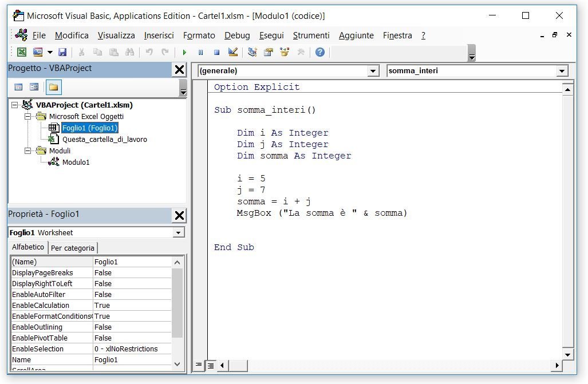
Task: Collapse the Moduli folder tree node
Action: (27, 151)
